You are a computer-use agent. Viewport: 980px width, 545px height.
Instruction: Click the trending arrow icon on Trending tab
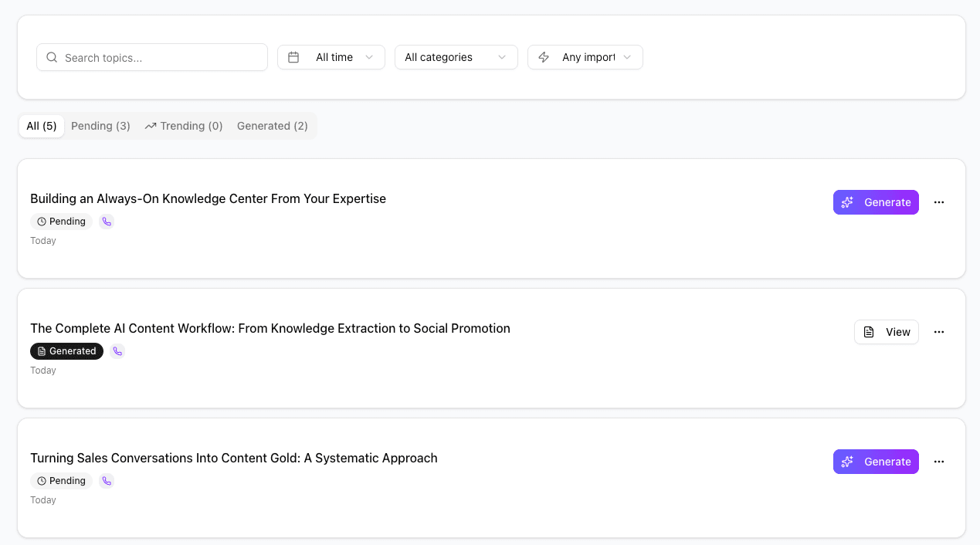pyautogui.click(x=150, y=125)
